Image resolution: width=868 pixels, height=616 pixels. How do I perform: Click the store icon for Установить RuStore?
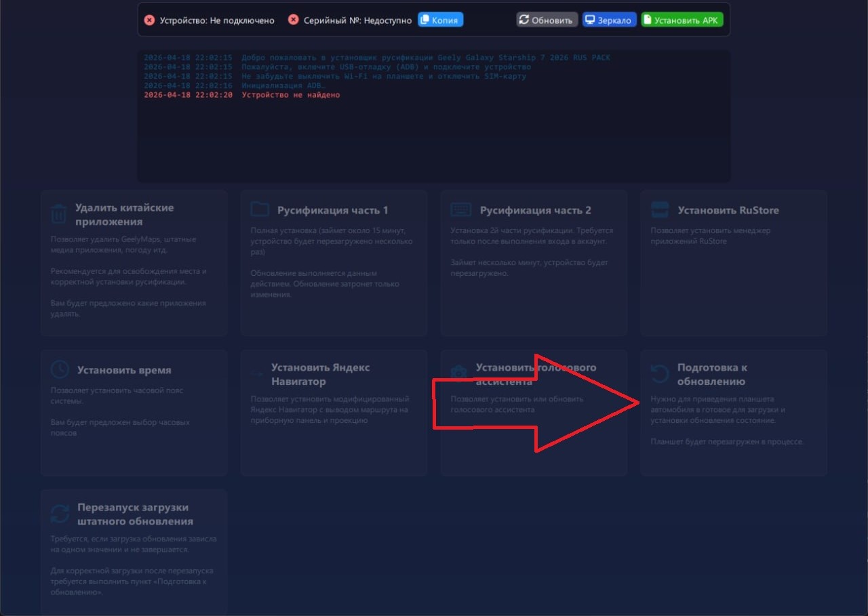tap(660, 209)
